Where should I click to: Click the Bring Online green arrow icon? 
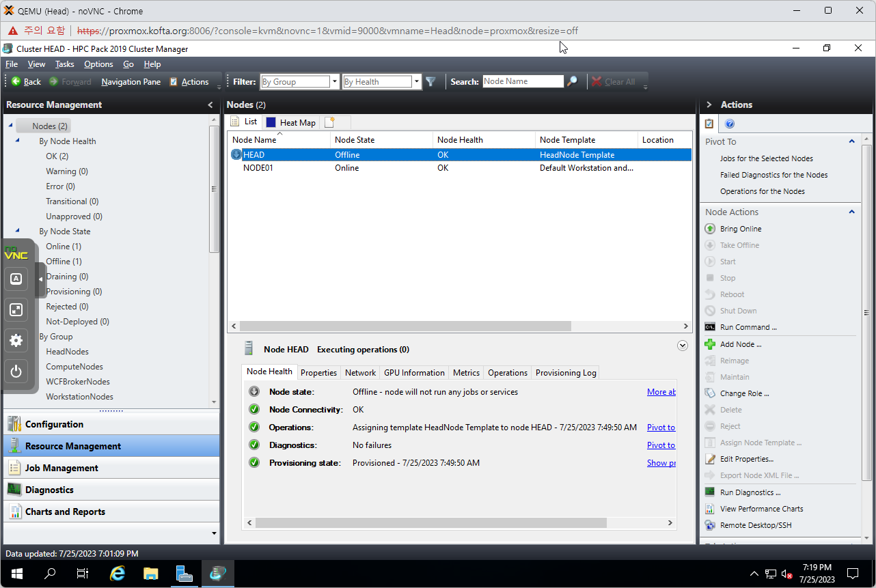coord(710,229)
